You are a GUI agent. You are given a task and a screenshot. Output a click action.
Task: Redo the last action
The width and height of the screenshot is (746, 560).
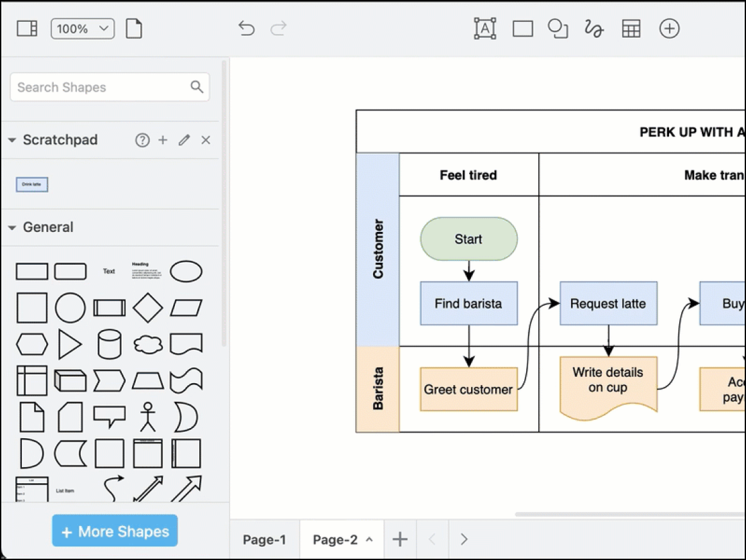pos(279,29)
